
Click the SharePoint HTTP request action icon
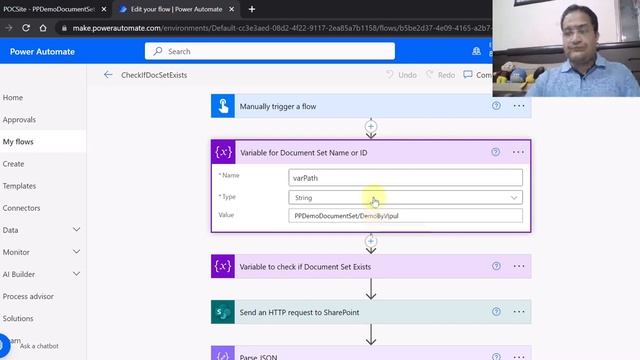pyautogui.click(x=223, y=312)
